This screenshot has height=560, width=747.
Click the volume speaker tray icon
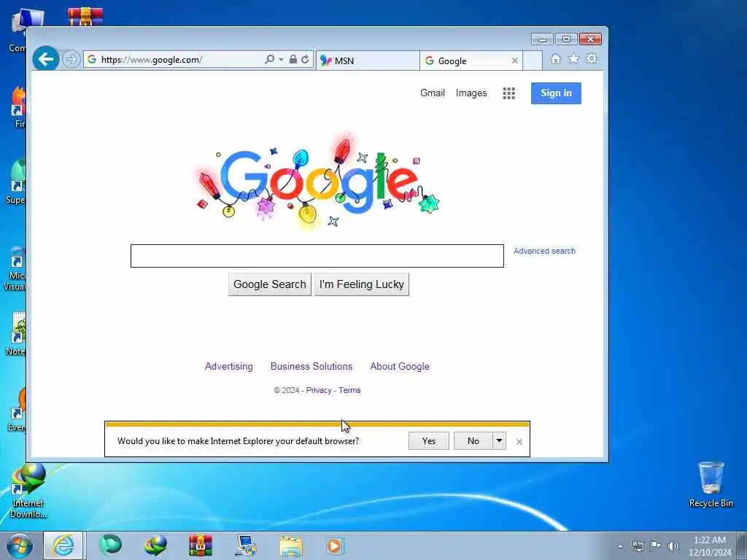click(x=673, y=545)
